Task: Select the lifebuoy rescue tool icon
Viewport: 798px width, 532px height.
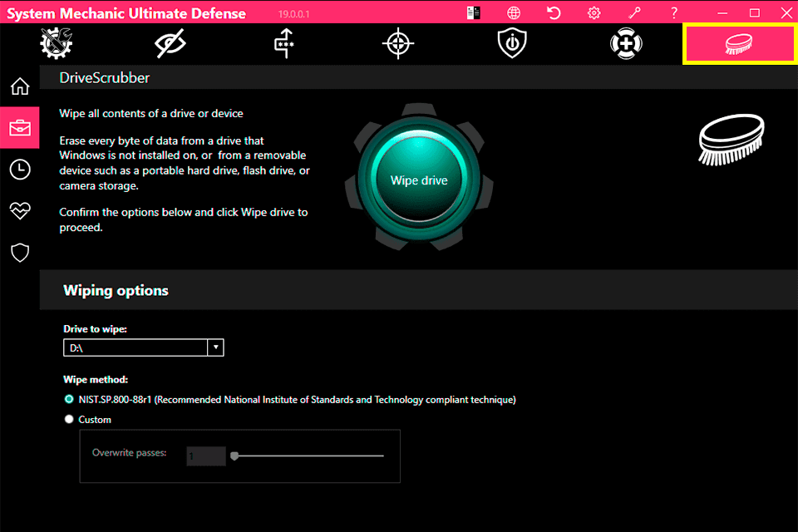Action: [x=625, y=43]
